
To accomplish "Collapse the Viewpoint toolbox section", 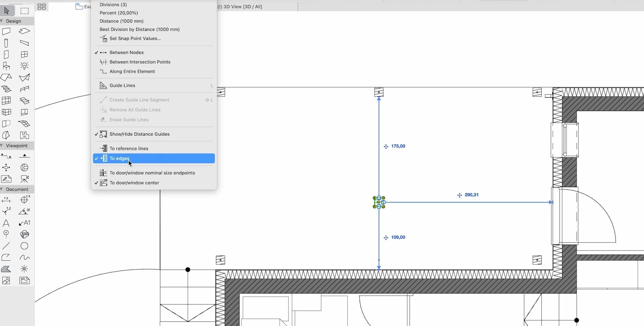I will (x=2, y=146).
